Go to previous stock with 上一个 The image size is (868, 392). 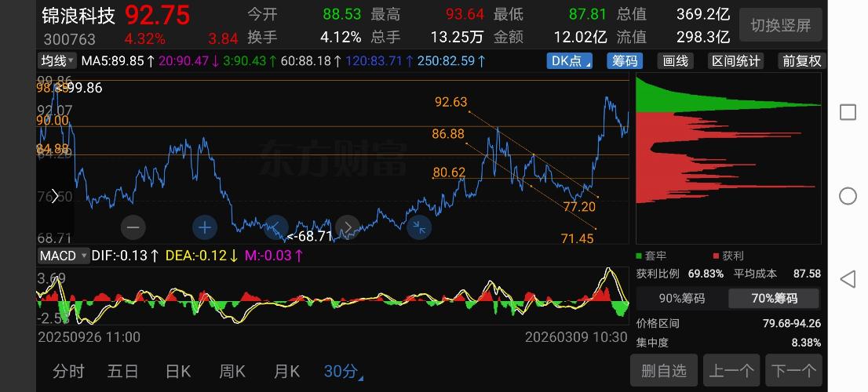731,370
